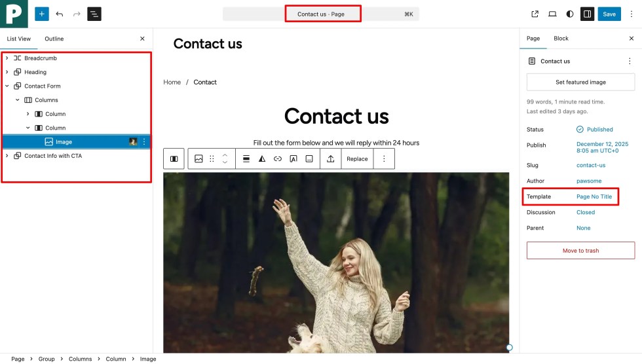642x364 pixels.
Task: Select the Contact Form row
Action: [x=77, y=86]
